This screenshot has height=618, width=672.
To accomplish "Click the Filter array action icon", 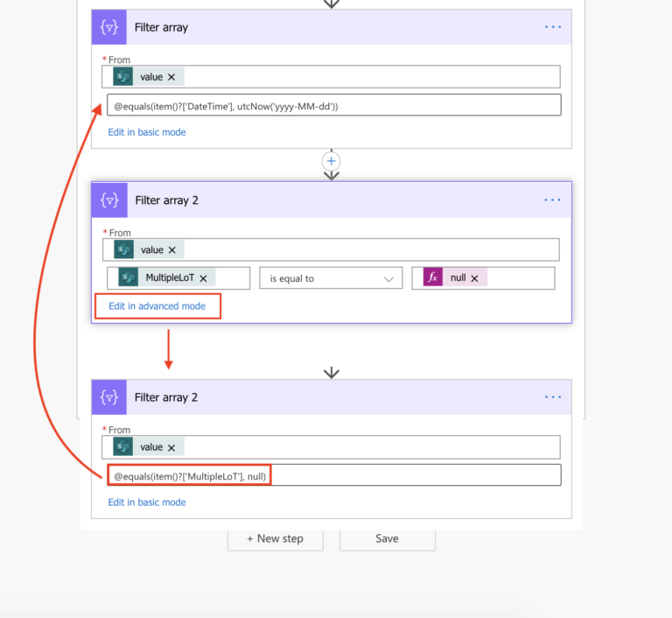I will click(108, 27).
